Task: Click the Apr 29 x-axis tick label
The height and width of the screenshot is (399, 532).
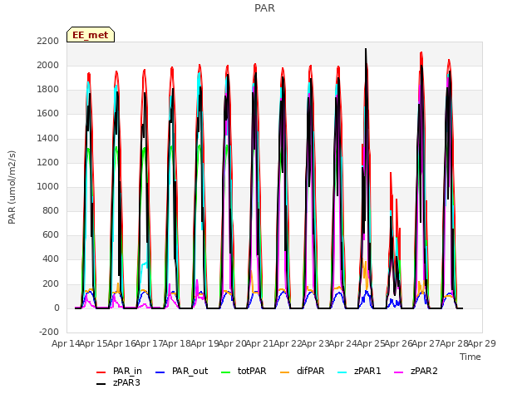Action: click(482, 343)
